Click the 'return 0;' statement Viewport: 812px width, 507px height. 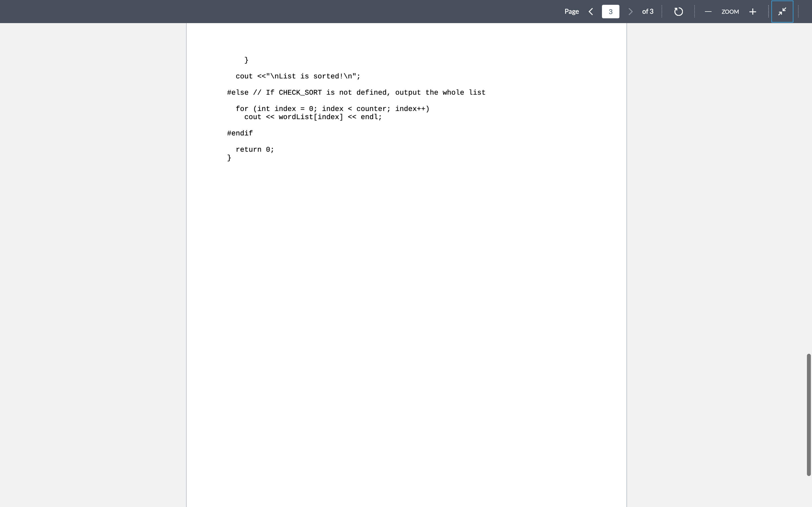tap(255, 149)
